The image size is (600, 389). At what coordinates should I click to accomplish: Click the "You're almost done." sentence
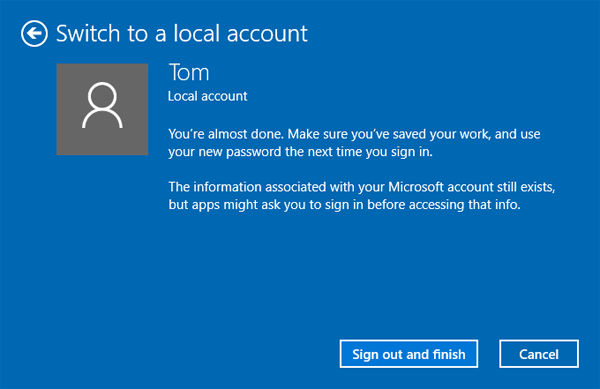point(226,134)
